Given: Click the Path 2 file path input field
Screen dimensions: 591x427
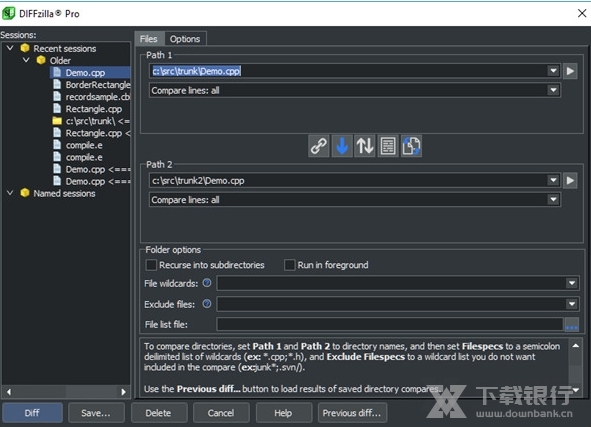Looking at the screenshot, I should [x=348, y=180].
